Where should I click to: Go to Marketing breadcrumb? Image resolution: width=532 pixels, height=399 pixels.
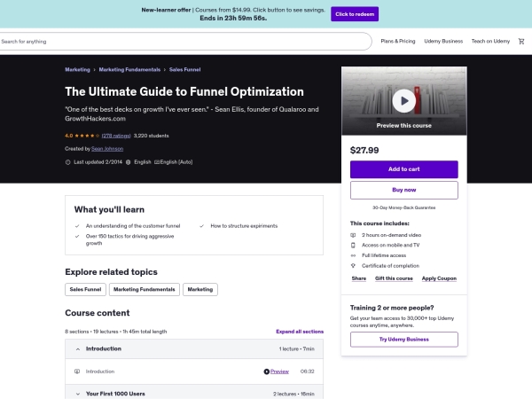77,69
